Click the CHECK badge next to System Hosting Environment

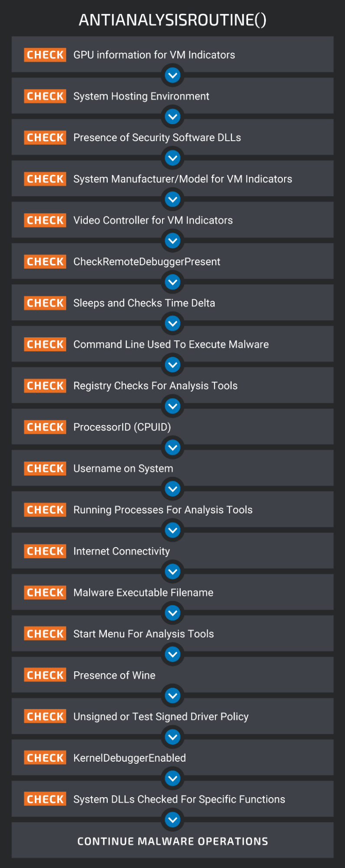(x=45, y=96)
